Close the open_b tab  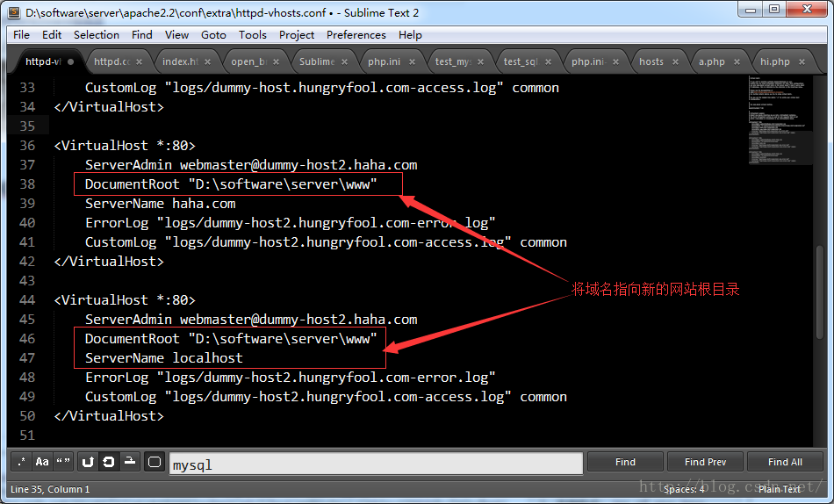tap(276, 61)
